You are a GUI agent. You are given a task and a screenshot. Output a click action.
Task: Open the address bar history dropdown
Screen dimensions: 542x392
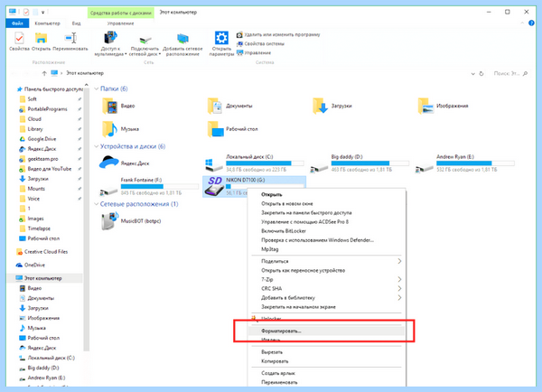tap(472, 74)
